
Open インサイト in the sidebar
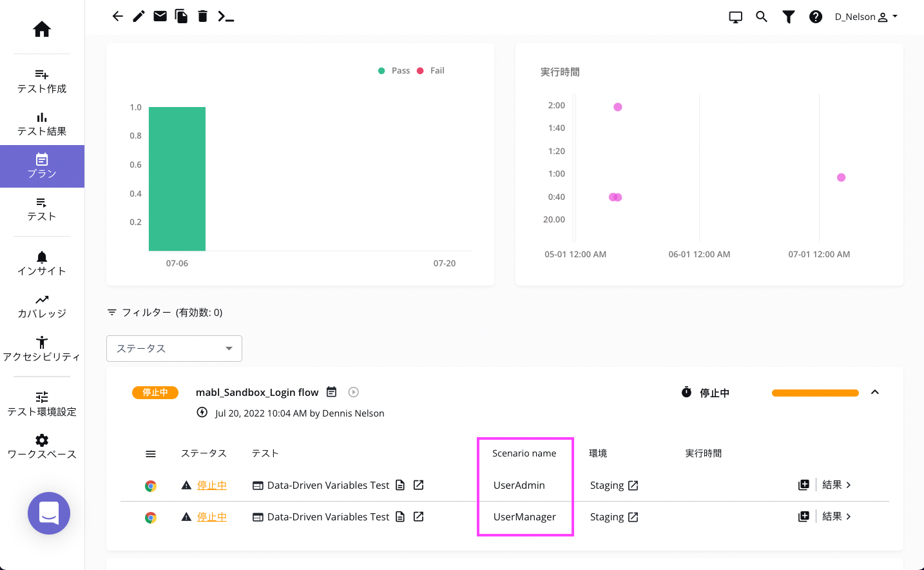[42, 264]
